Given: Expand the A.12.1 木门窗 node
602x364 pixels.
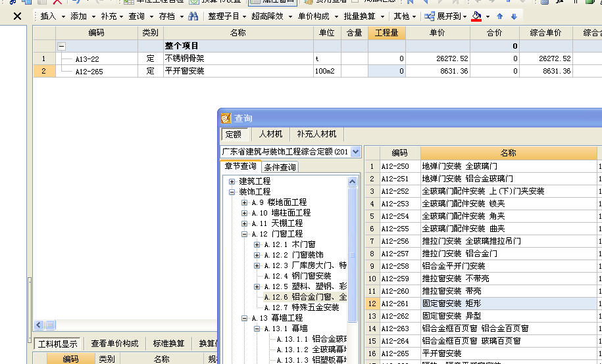Looking at the screenshot, I should coord(257,244).
